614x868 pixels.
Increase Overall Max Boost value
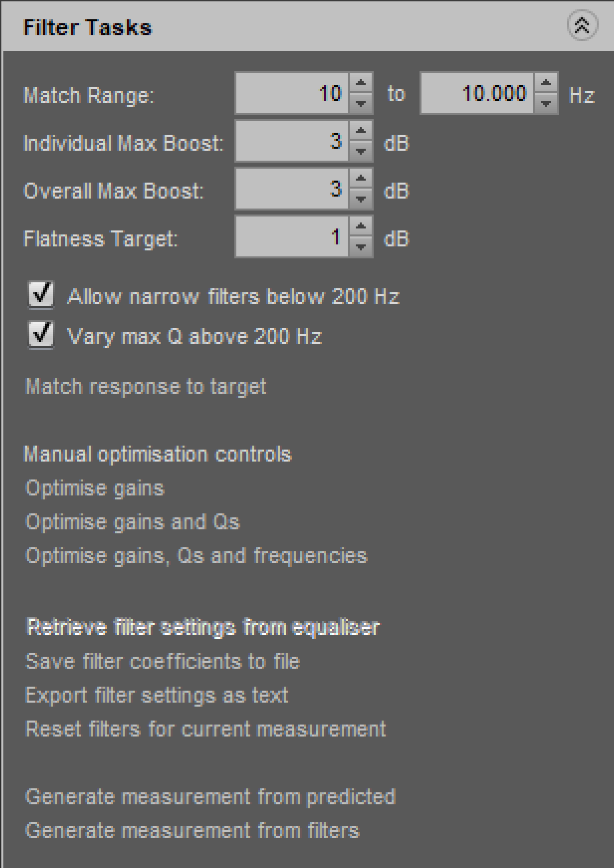click(x=360, y=180)
